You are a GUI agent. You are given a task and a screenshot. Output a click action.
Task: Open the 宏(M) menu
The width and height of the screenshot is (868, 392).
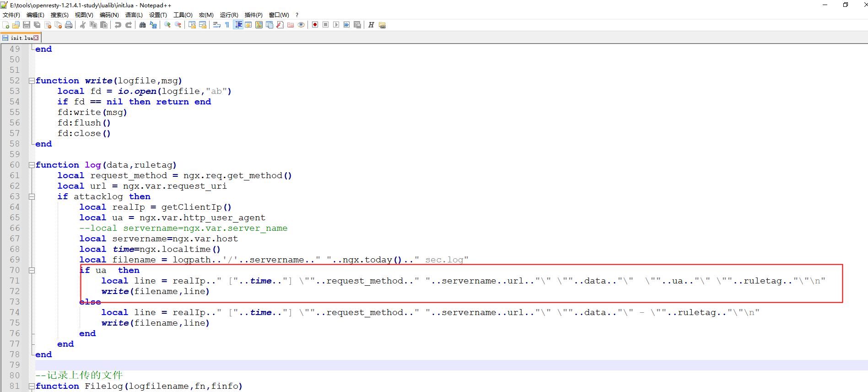coord(206,15)
